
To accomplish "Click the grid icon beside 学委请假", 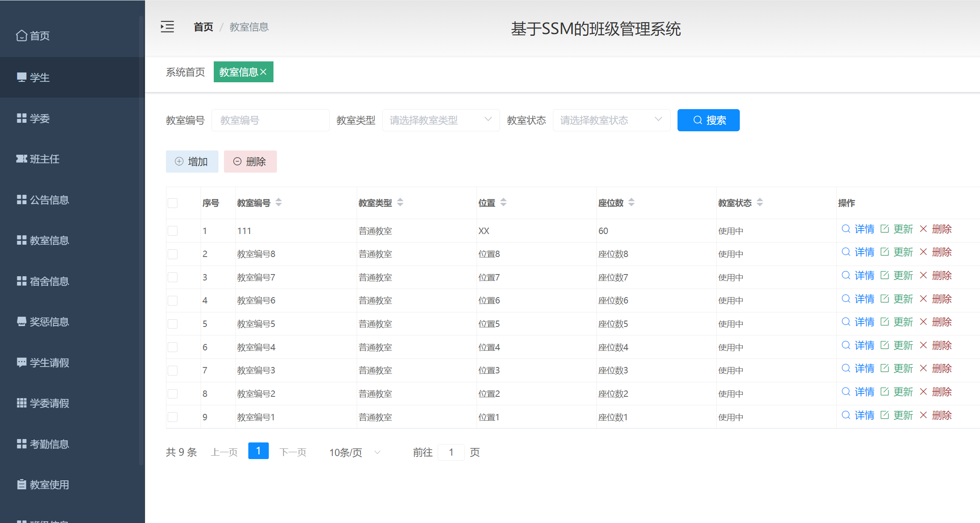I will point(21,403).
